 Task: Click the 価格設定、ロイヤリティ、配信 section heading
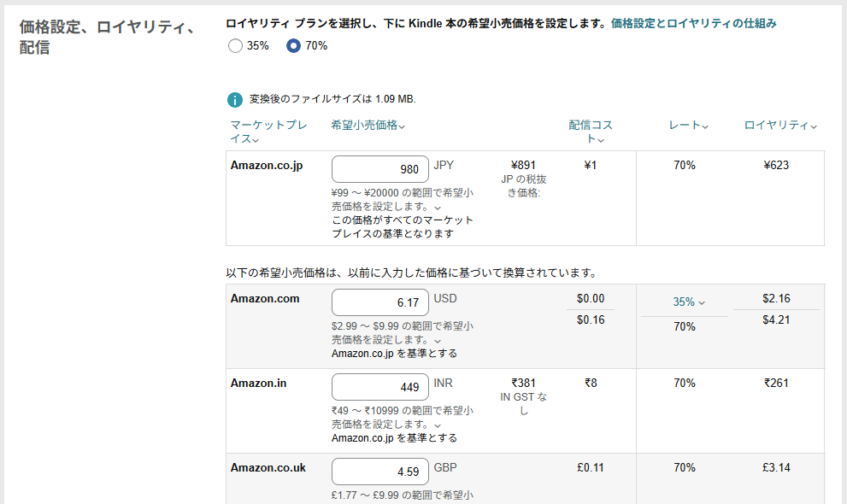(108, 38)
